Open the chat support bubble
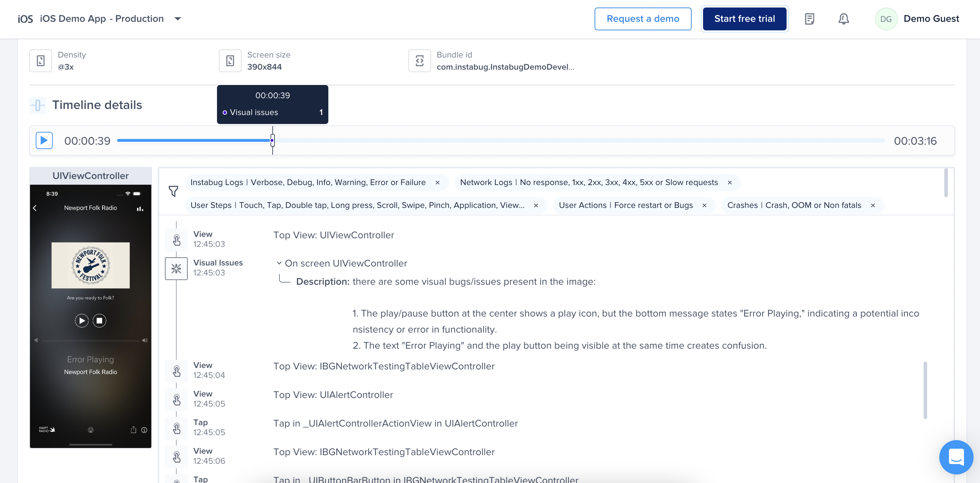 click(956, 457)
